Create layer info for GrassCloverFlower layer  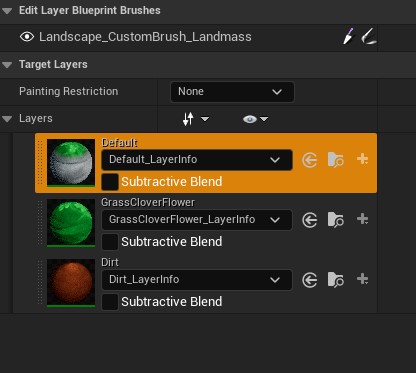click(362, 219)
